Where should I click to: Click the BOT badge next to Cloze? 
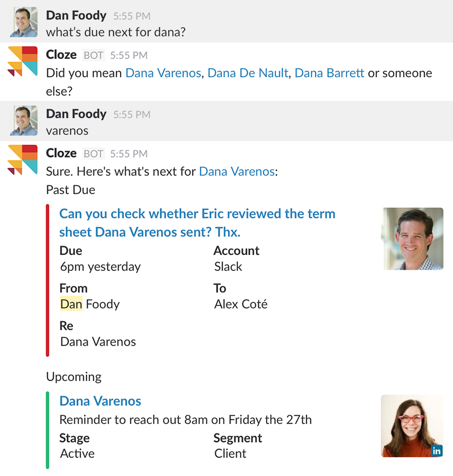tap(93, 55)
